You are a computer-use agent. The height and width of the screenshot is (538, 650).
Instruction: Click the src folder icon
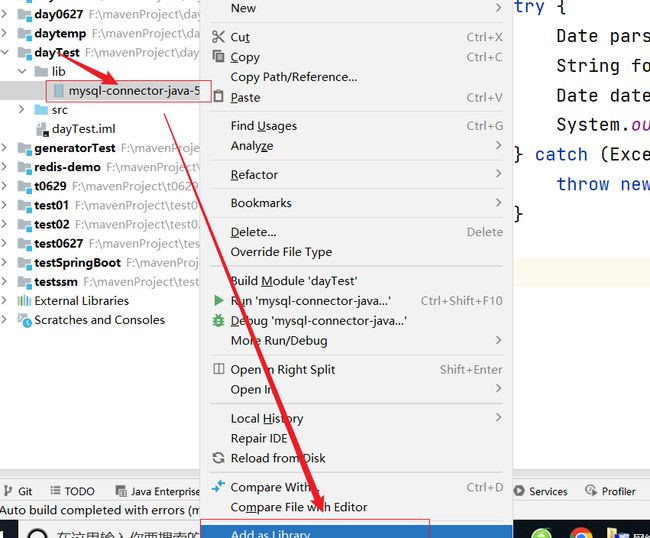coord(41,110)
